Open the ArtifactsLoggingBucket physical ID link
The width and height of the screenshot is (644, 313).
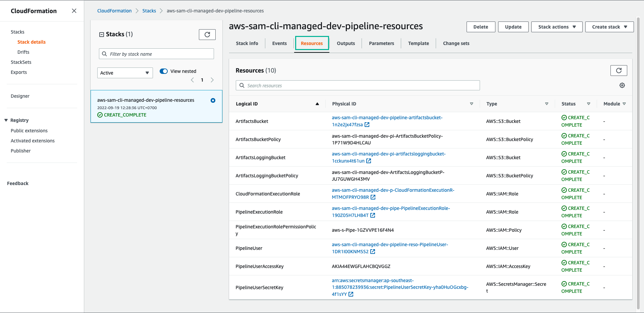point(389,158)
